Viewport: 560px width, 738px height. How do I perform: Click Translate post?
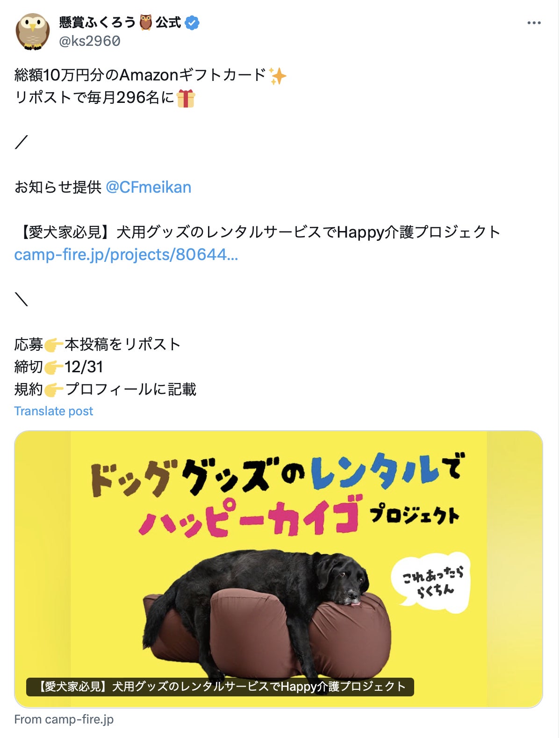click(54, 411)
